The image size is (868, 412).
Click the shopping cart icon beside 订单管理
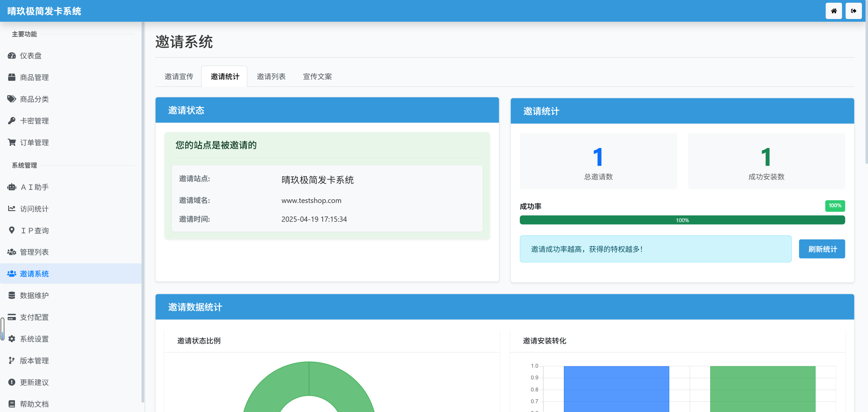coord(12,143)
